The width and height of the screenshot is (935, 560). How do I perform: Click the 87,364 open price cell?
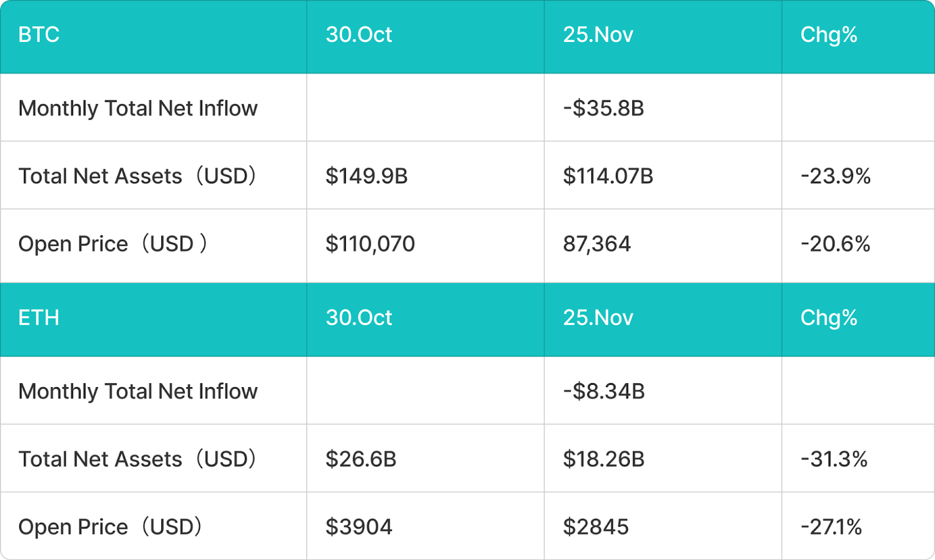[597, 244]
